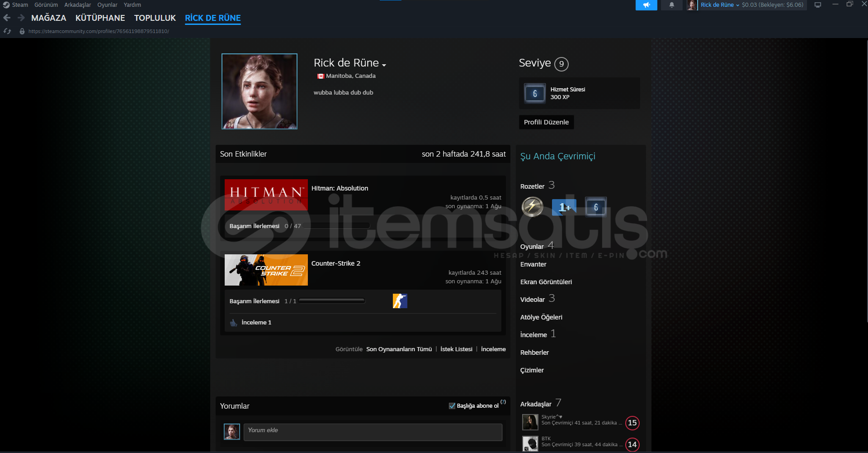Switch to the TOPLULUK tab
868x453 pixels.
[x=155, y=18]
